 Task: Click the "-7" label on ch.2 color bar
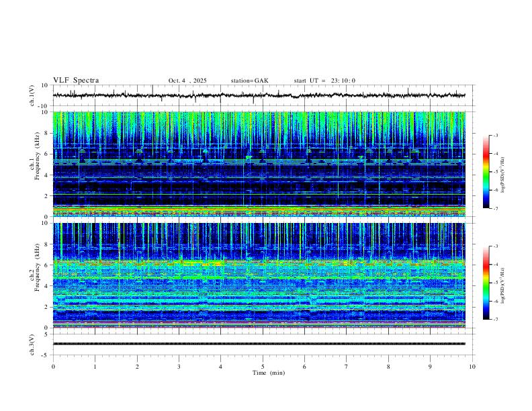(x=495, y=320)
